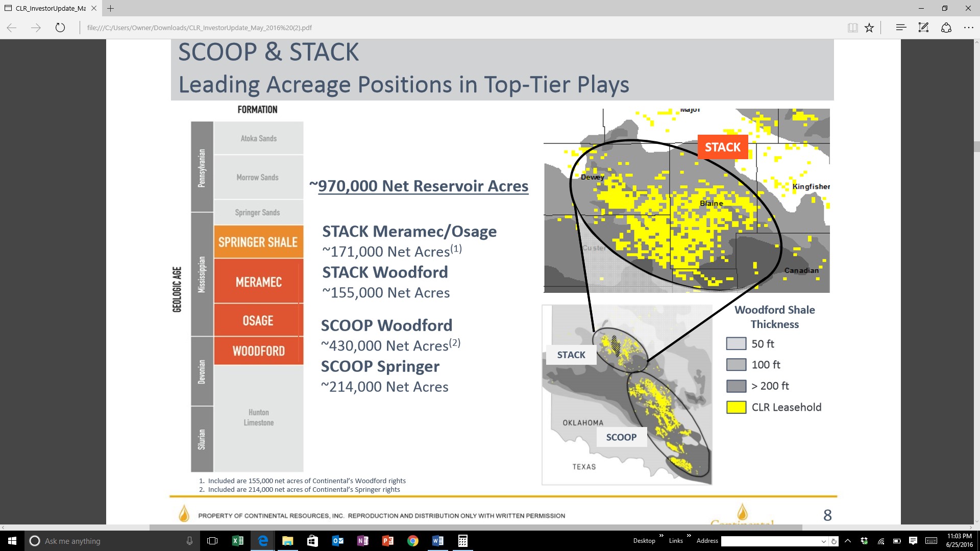Viewport: 980px width, 551px height.
Task: Click refresh button beside taskbar Address field
Action: [834, 541]
